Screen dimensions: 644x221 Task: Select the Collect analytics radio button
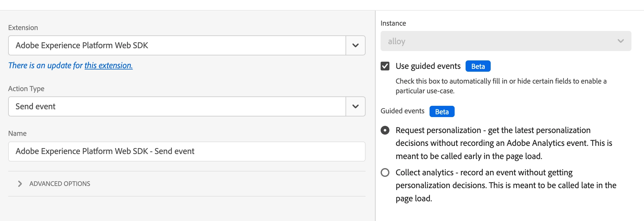pyautogui.click(x=385, y=172)
